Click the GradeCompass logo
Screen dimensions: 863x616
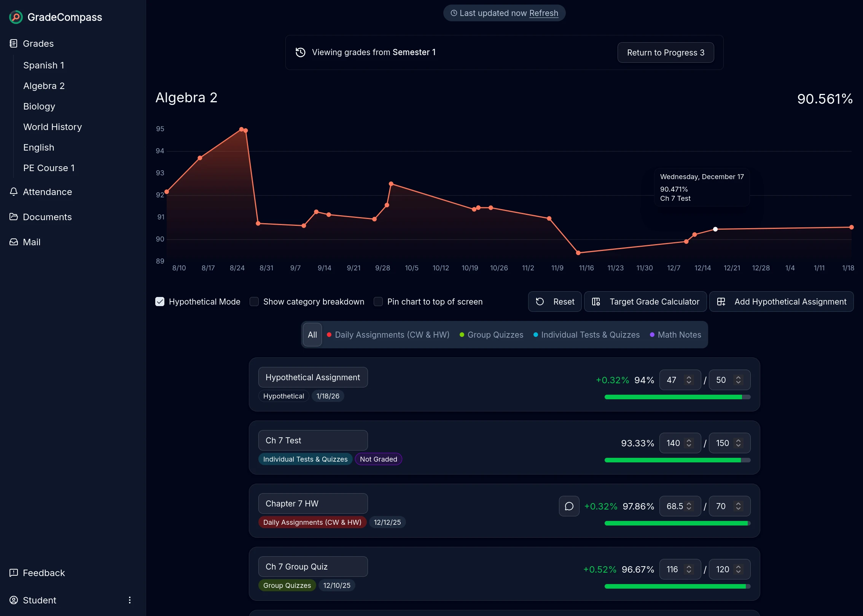pyautogui.click(x=55, y=17)
